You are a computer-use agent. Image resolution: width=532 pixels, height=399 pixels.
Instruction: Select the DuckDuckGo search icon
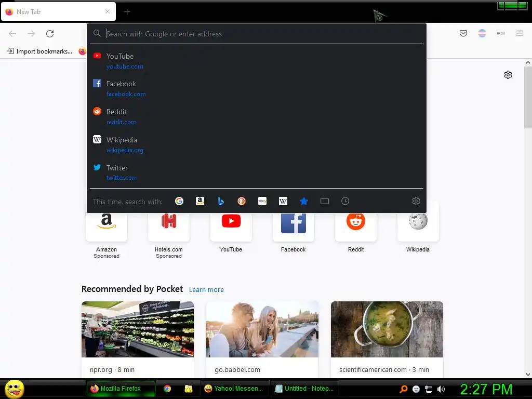click(242, 201)
